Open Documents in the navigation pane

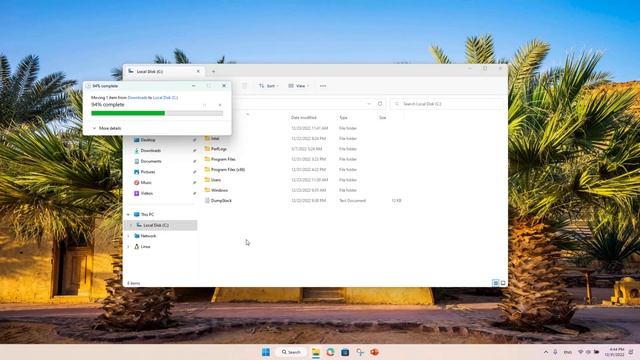pos(151,161)
